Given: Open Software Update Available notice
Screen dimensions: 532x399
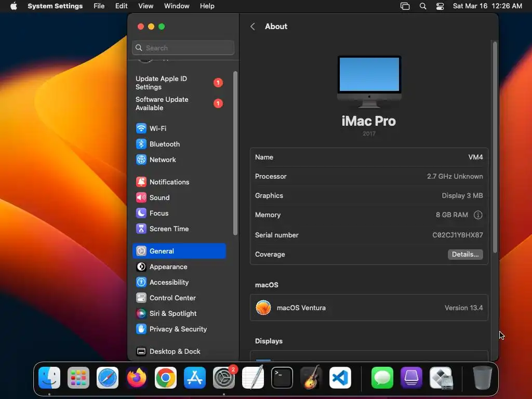Looking at the screenshot, I should [x=179, y=103].
